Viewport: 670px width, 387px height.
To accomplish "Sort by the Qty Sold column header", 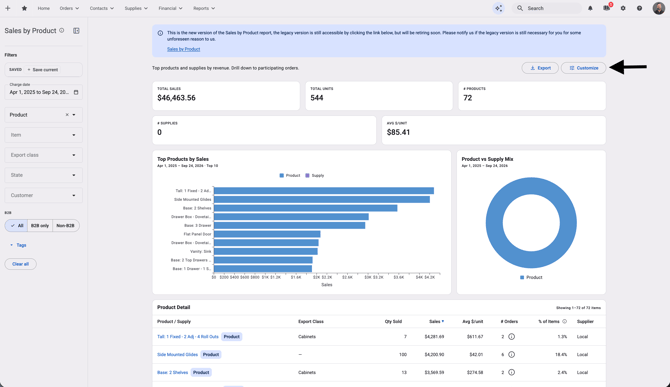I will [x=393, y=321].
